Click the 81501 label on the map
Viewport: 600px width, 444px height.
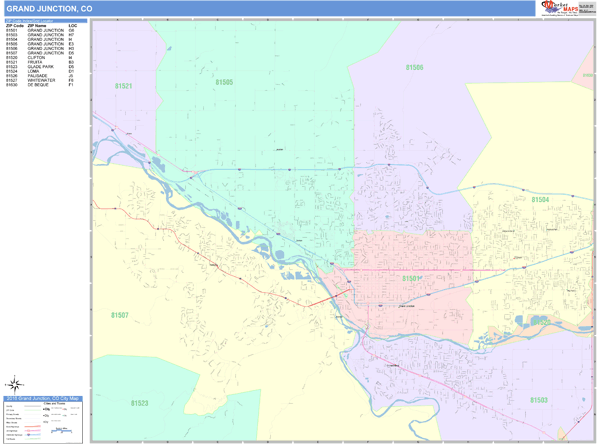(411, 279)
